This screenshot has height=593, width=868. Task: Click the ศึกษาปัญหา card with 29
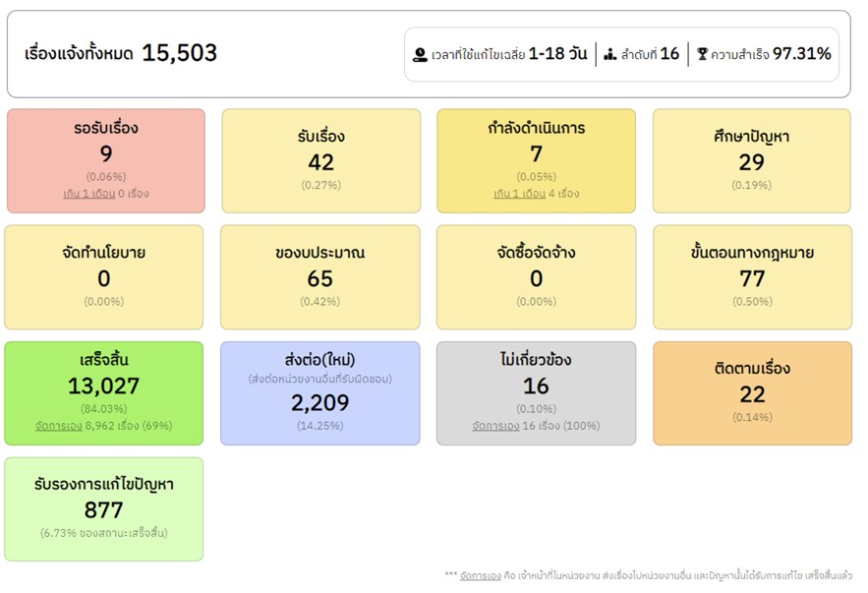(x=752, y=160)
